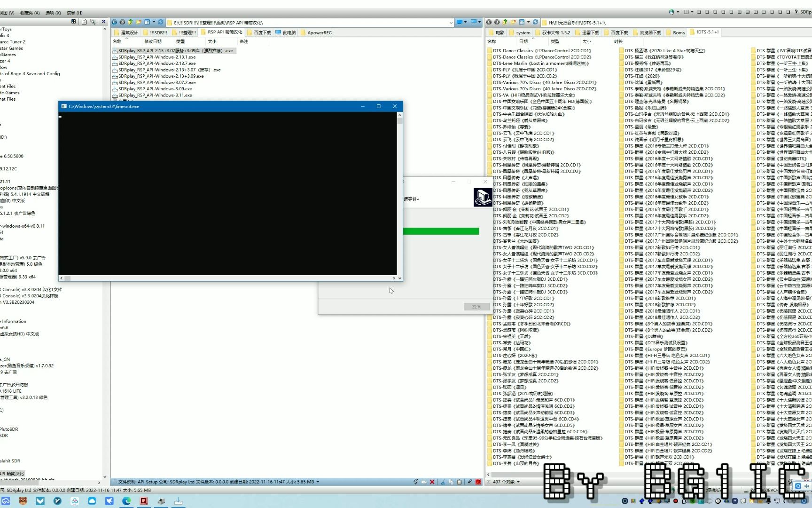Go up one folder in the left pane
The height and width of the screenshot is (508, 812).
(x=130, y=22)
